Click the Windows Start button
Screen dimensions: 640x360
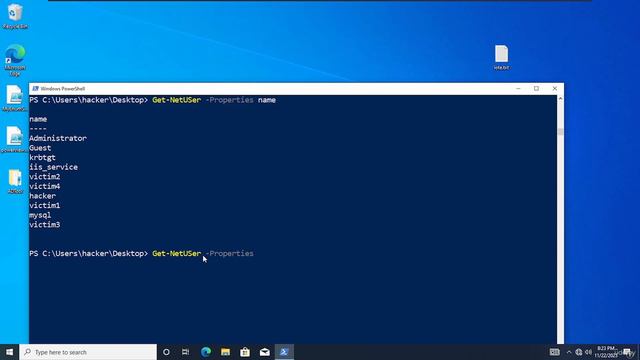(x=9, y=352)
